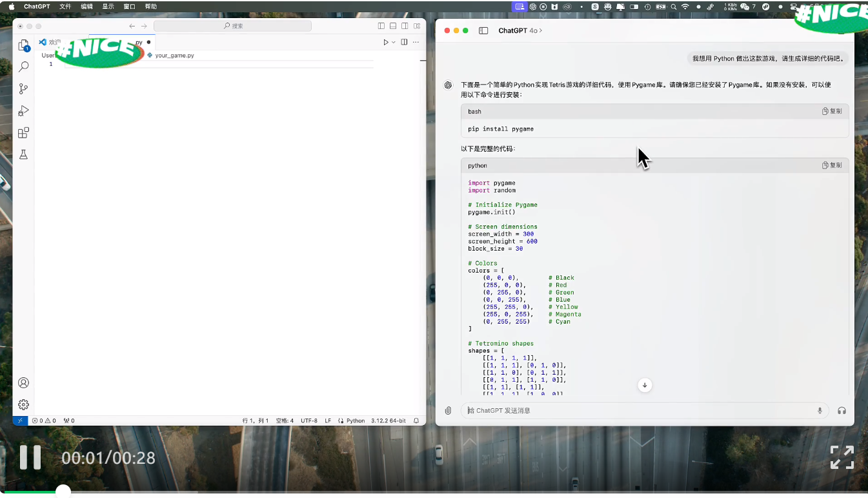
Task: Attach a file in ChatGPT
Action: tap(449, 410)
